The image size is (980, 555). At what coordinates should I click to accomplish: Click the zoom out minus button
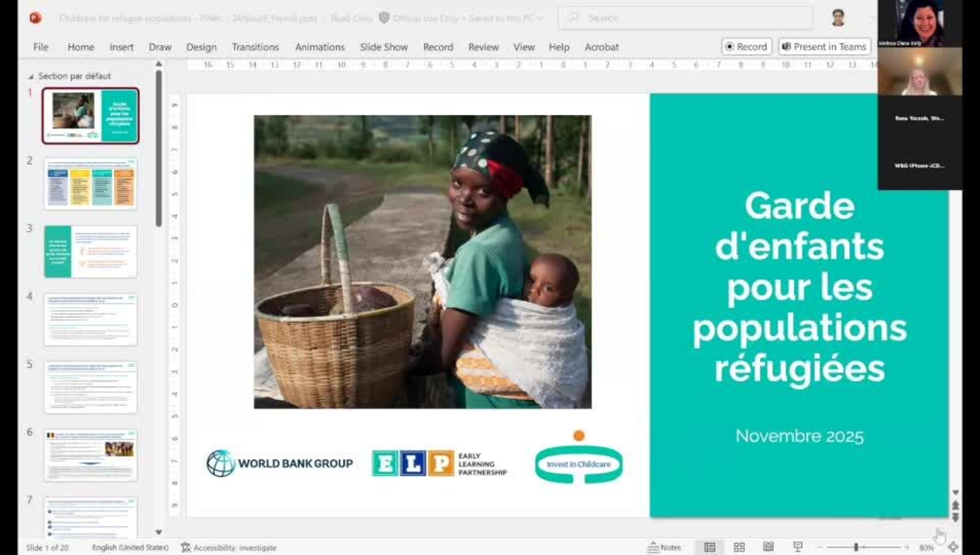[x=820, y=547]
